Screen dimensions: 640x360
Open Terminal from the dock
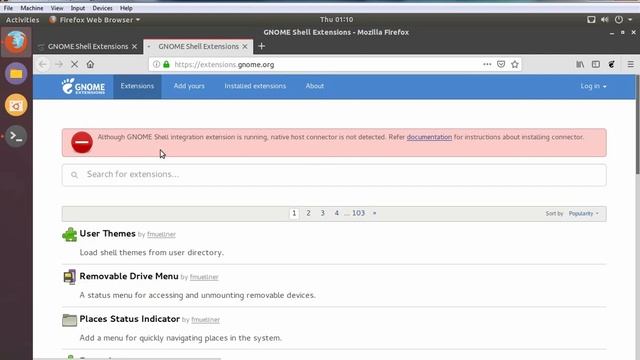pyautogui.click(x=16, y=136)
